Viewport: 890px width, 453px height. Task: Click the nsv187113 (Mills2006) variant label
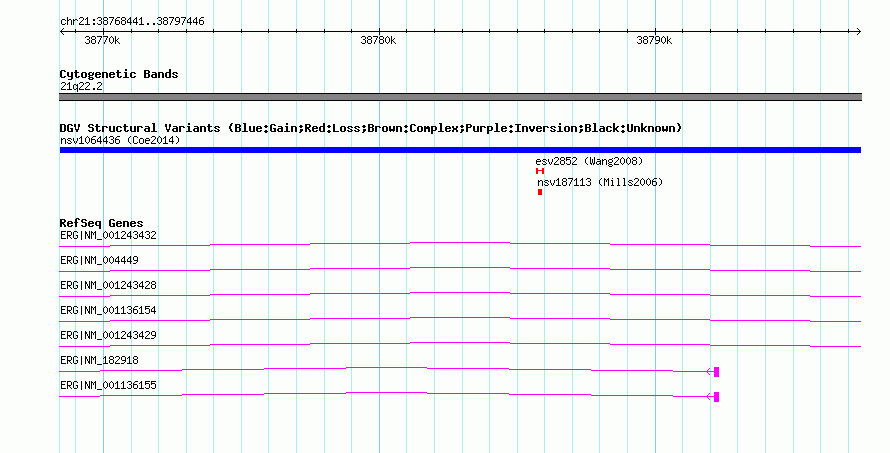600,182
